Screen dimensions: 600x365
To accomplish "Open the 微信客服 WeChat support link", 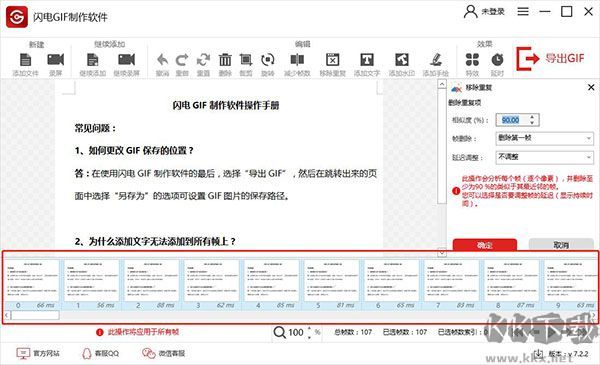I will coord(163,353).
